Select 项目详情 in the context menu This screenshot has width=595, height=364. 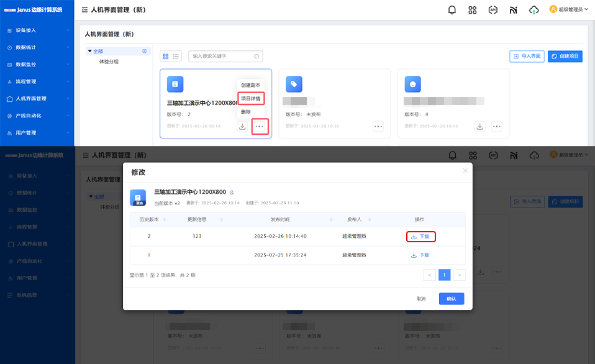[x=251, y=99]
